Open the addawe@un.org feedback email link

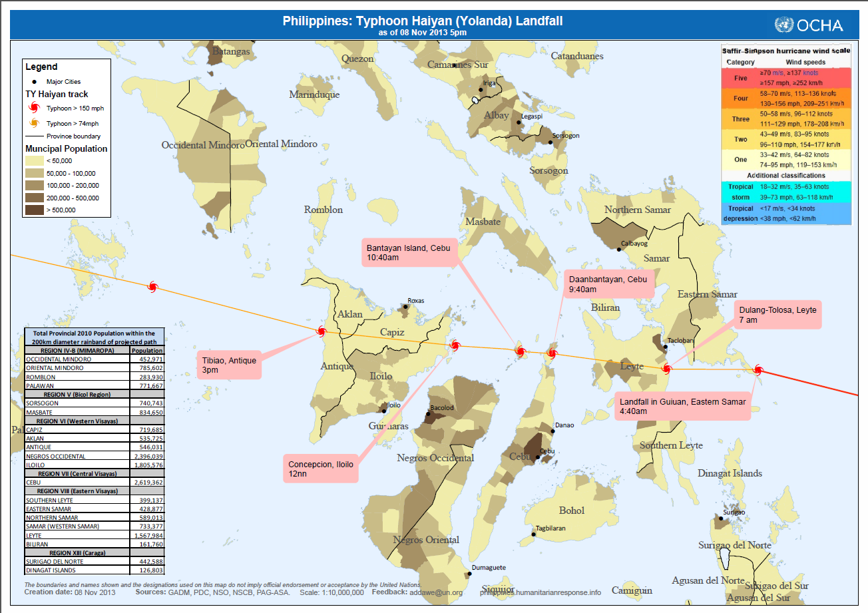pos(436,592)
